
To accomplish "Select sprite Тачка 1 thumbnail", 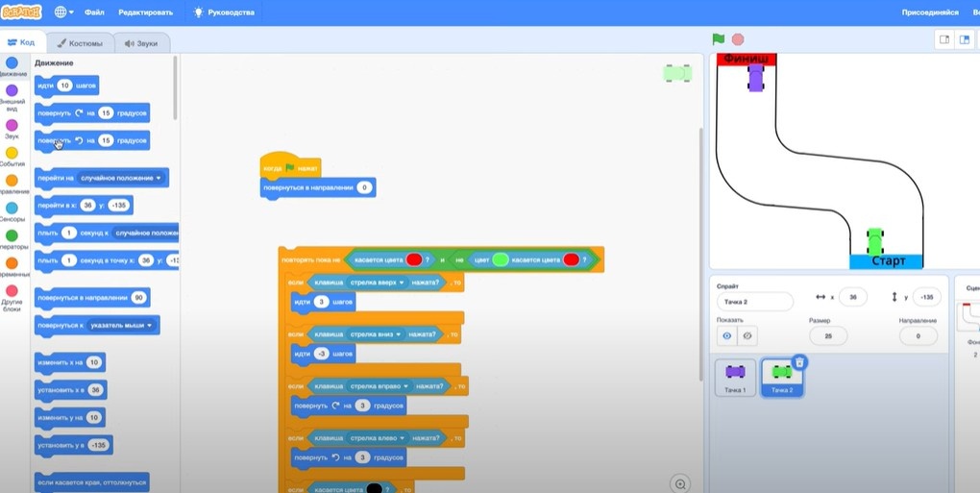I will (735, 378).
